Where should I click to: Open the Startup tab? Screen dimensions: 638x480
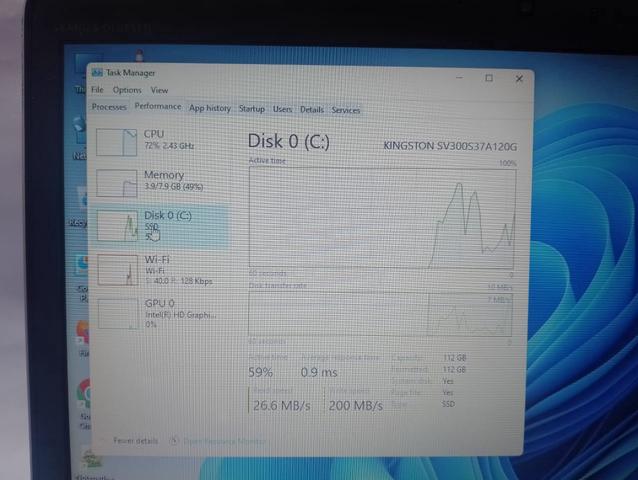click(x=251, y=109)
